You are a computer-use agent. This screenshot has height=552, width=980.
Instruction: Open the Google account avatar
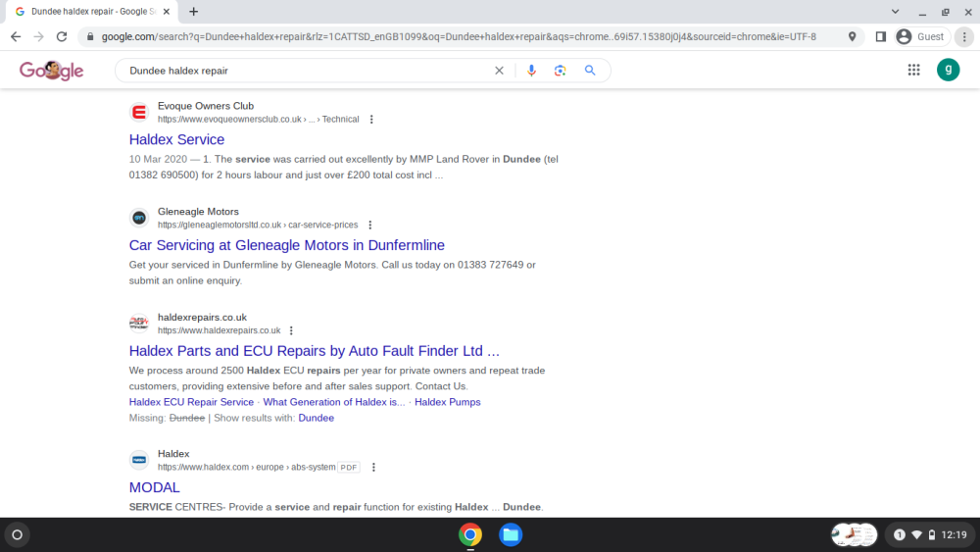coord(948,70)
